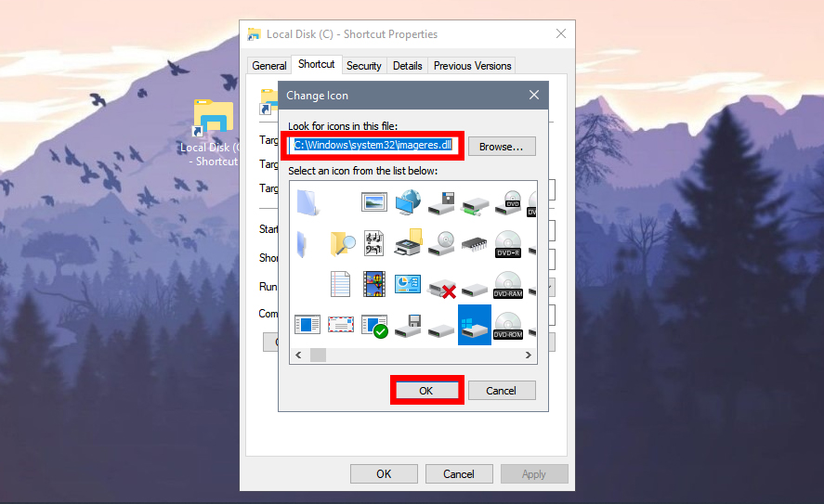The height and width of the screenshot is (504, 824).
Task: Click the icon list horizontal scrollbar thumb
Action: [x=318, y=355]
